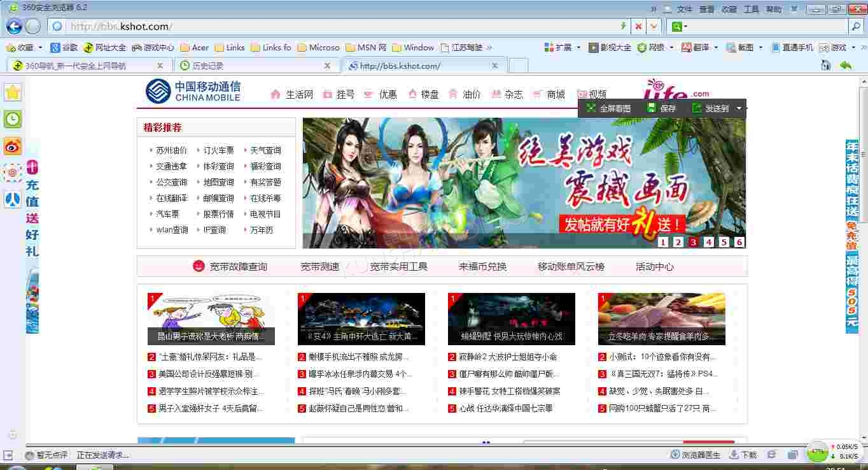This screenshot has height=470, width=868.
Task: Switch to 历史记录 tab
Action: pos(256,66)
